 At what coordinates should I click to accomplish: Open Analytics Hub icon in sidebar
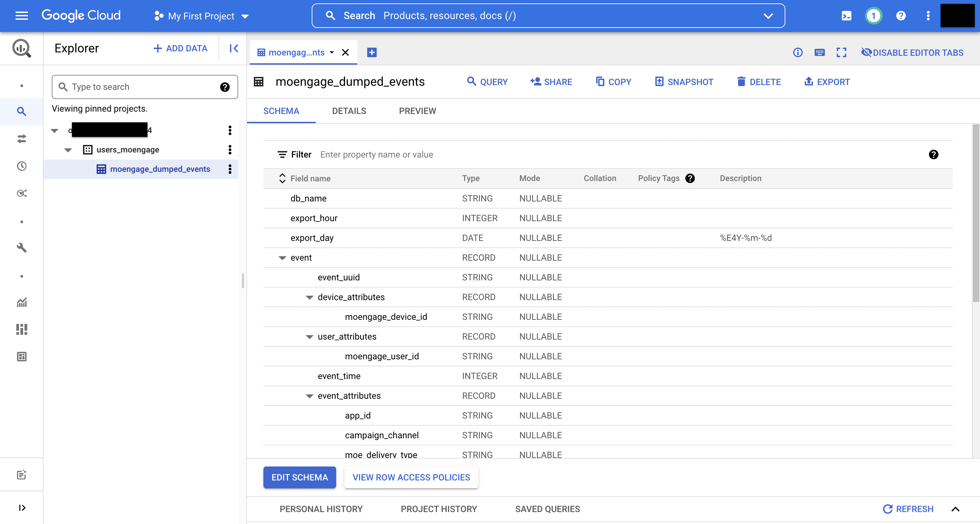pyautogui.click(x=22, y=193)
